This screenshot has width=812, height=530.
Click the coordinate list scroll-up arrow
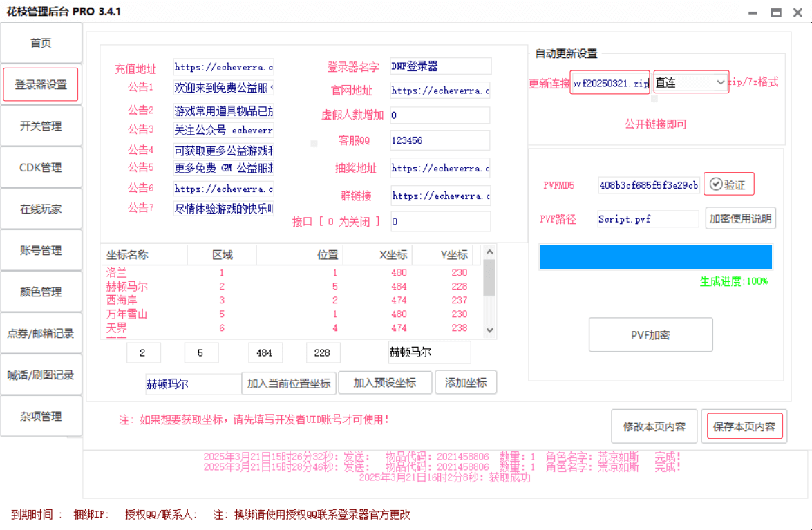pos(489,252)
